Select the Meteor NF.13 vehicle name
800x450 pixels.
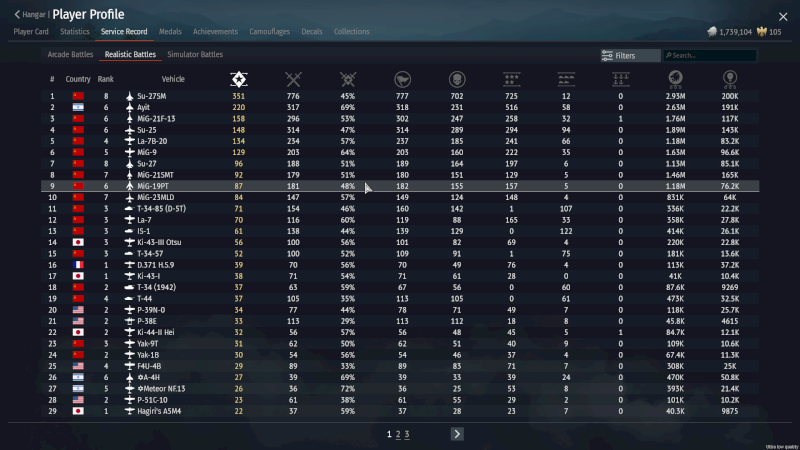click(161, 389)
